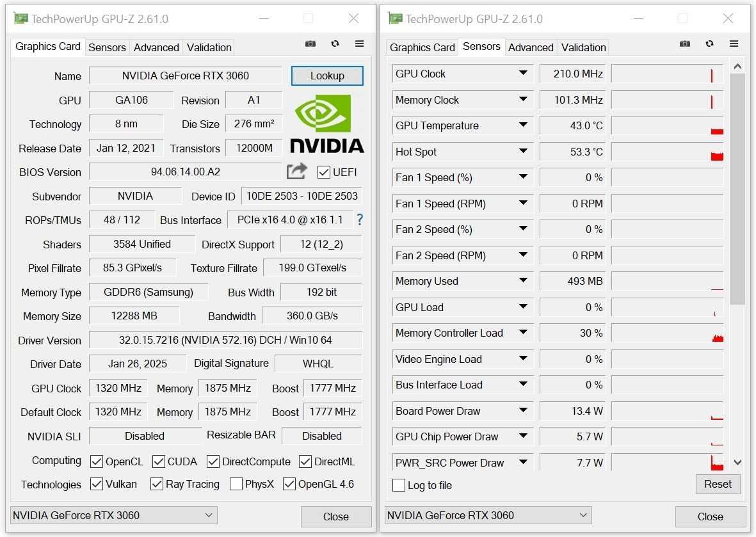The height and width of the screenshot is (537, 756).
Task: Open the Video Engine Load dropdown arrow
Action: pyautogui.click(x=523, y=358)
